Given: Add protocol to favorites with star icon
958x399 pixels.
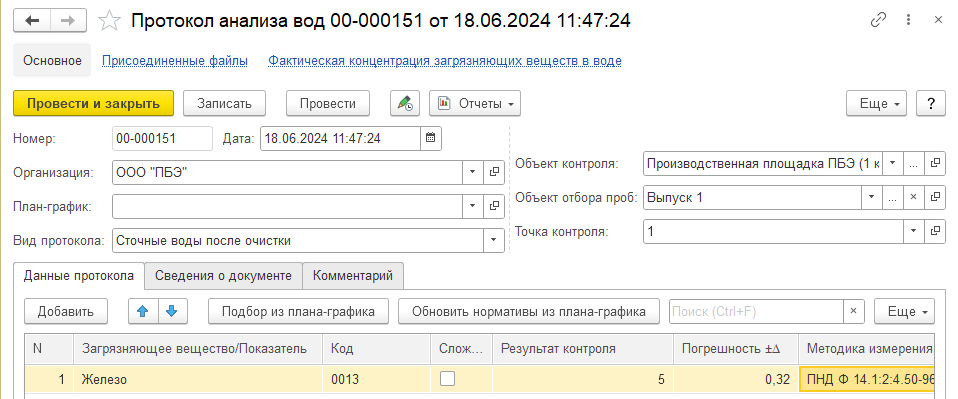Looking at the screenshot, I should click(109, 21).
